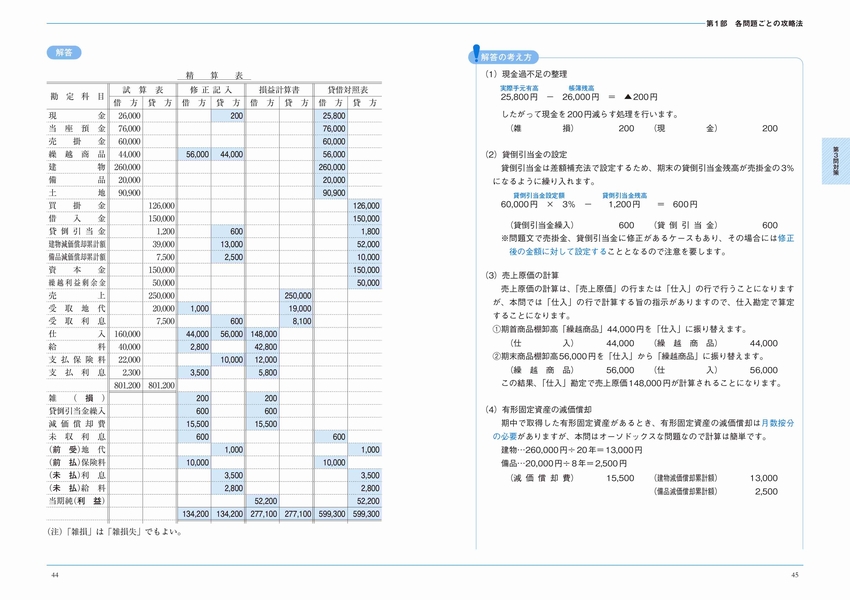Click the page number 44
This screenshot has width=850, height=600.
point(54,575)
